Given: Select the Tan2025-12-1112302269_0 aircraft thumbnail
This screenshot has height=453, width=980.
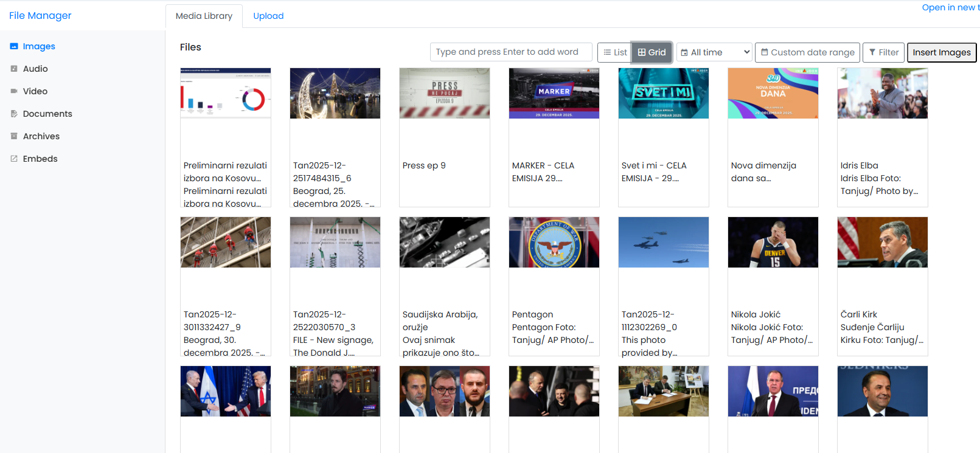Looking at the screenshot, I should pos(664,242).
